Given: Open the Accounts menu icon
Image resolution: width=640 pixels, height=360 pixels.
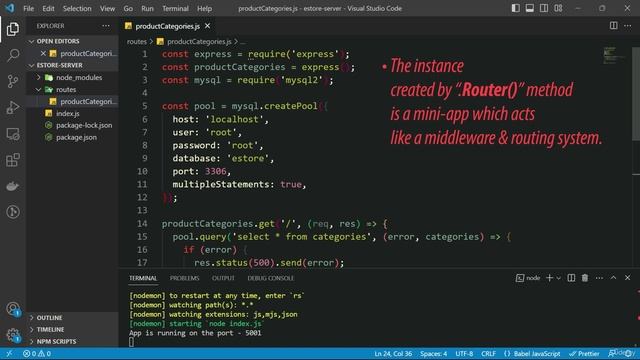Looking at the screenshot, I should [13, 309].
